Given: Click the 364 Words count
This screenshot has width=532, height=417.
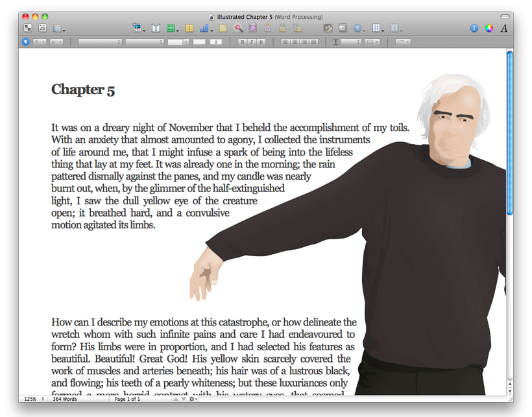Looking at the screenshot, I should pos(65,399).
